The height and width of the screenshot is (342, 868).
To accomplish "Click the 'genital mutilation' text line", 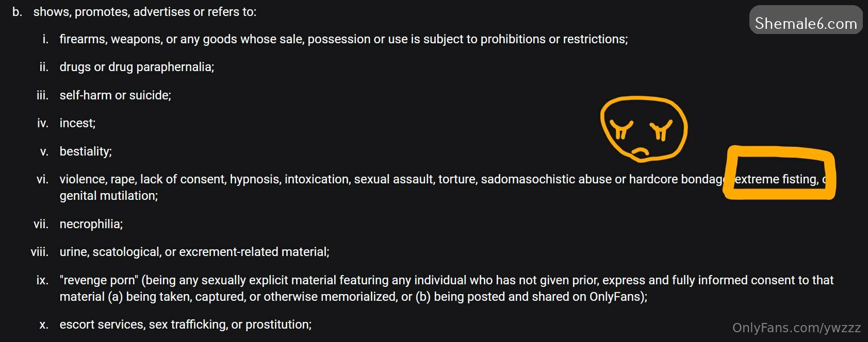I will (108, 196).
